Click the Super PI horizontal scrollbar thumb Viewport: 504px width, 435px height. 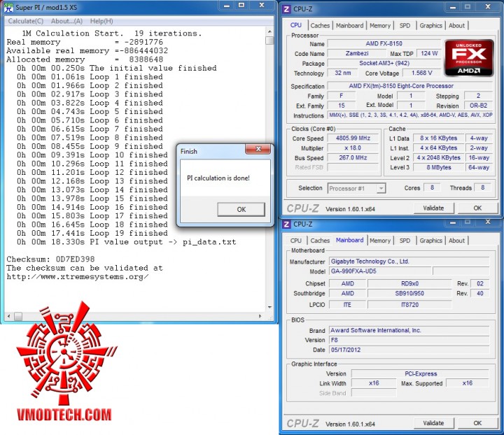[x=18, y=316]
